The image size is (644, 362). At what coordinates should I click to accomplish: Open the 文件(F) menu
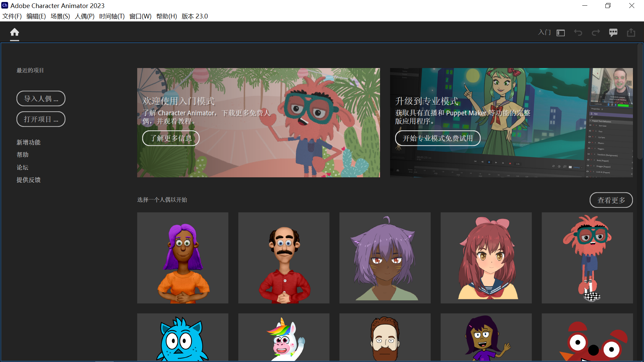12,16
